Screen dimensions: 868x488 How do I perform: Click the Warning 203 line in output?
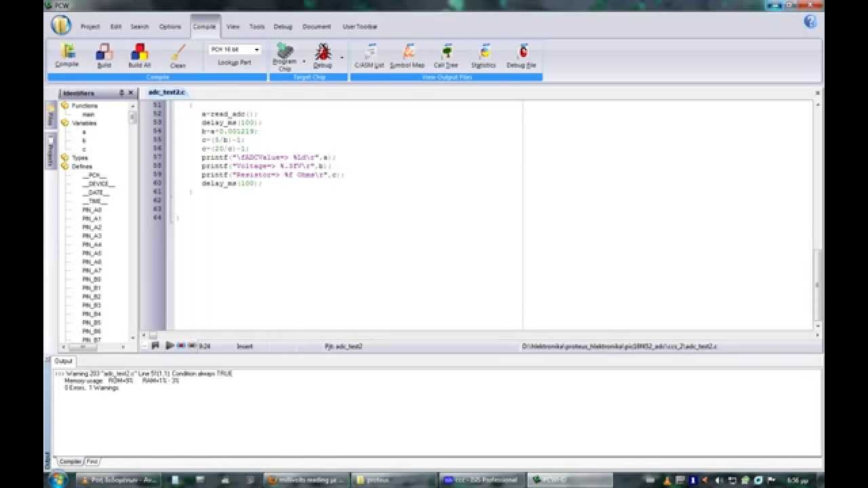[x=144, y=373]
